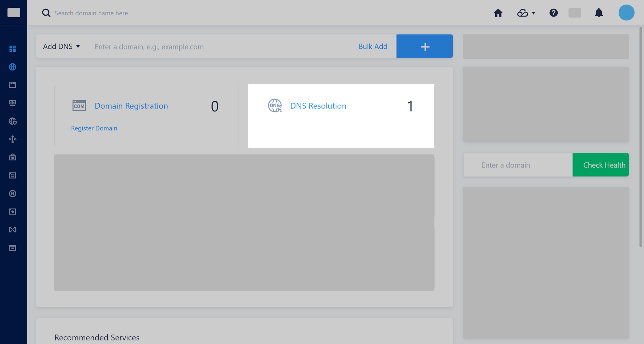Viewport: 644px width, 344px height.
Task: Click the blue plus button to add a domain
Action: (424, 46)
